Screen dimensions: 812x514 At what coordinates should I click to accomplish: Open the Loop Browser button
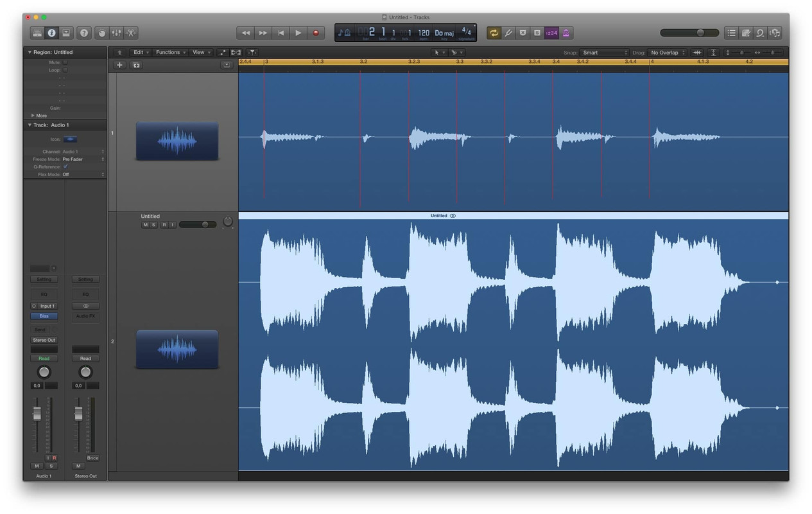click(x=760, y=33)
